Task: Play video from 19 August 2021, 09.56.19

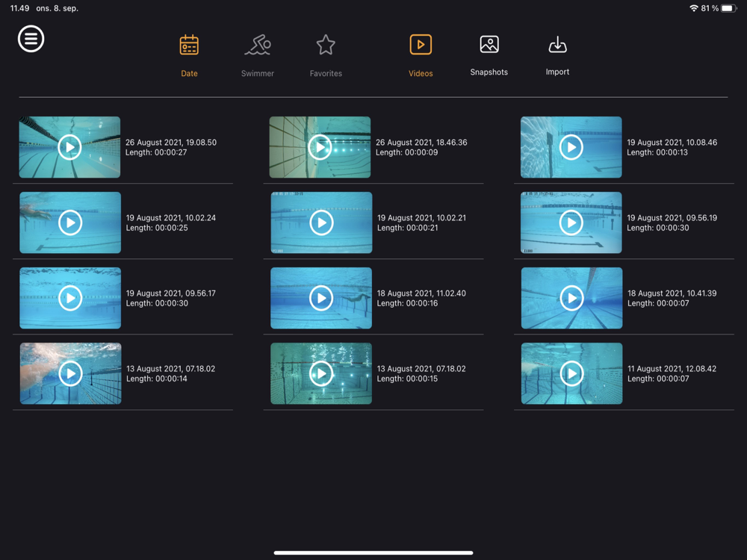Action: coord(571,223)
